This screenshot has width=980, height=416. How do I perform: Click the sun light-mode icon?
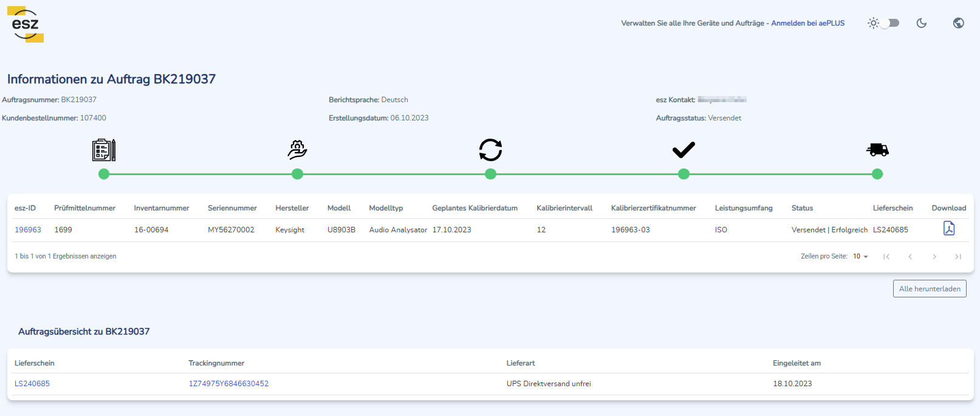click(x=873, y=23)
